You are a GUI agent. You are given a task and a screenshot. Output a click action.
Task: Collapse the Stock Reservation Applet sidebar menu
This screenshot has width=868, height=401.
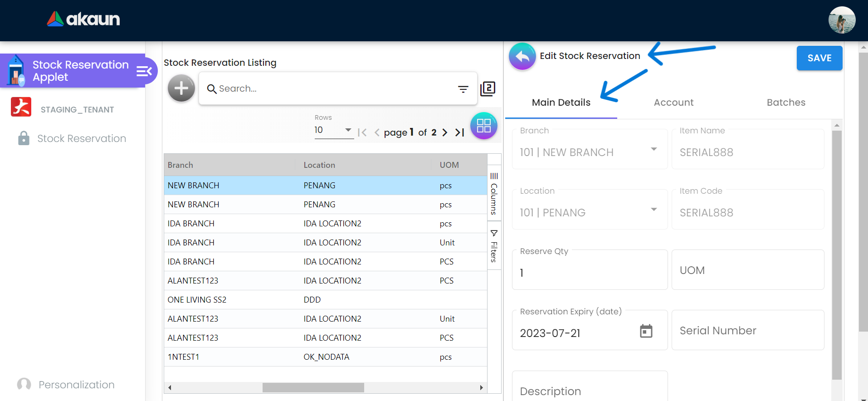coord(144,71)
